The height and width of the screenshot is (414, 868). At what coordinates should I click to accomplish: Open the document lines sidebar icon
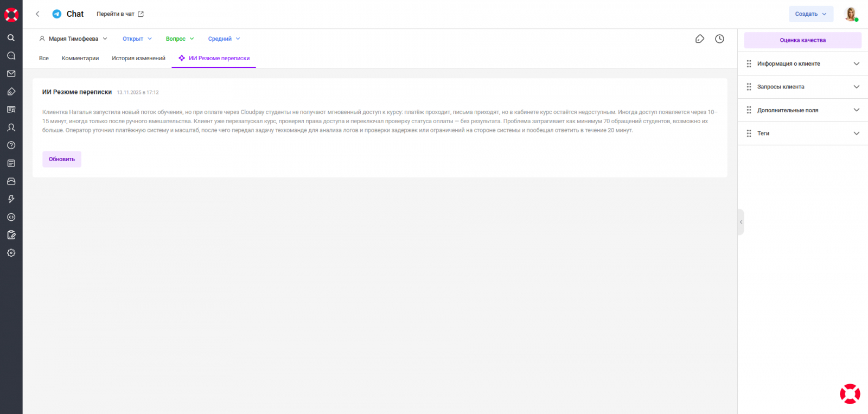pos(11,163)
